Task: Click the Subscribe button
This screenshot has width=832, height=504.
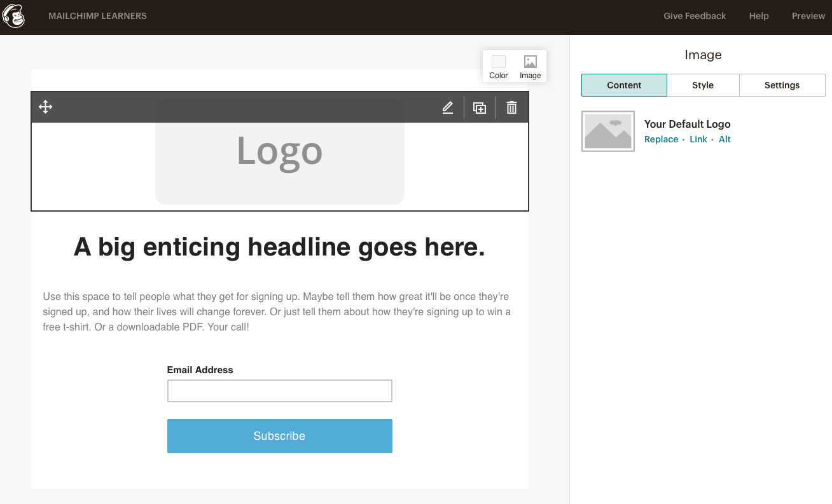Action: coord(280,436)
